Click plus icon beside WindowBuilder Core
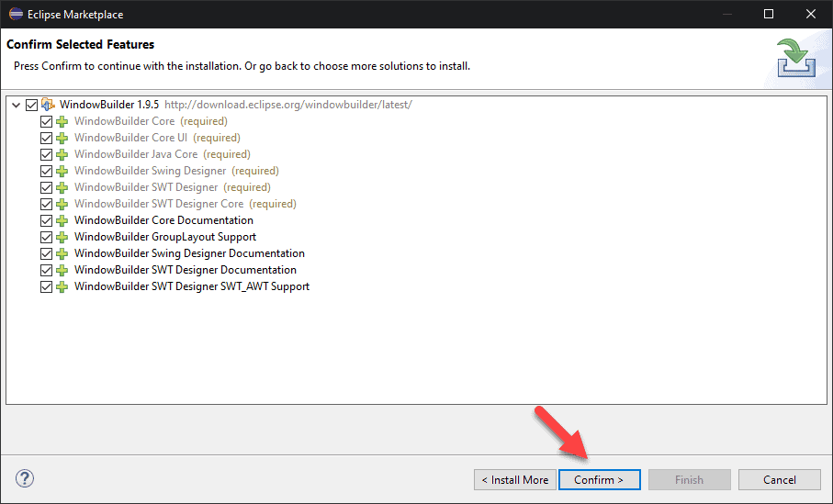Image resolution: width=833 pixels, height=504 pixels. [62, 121]
